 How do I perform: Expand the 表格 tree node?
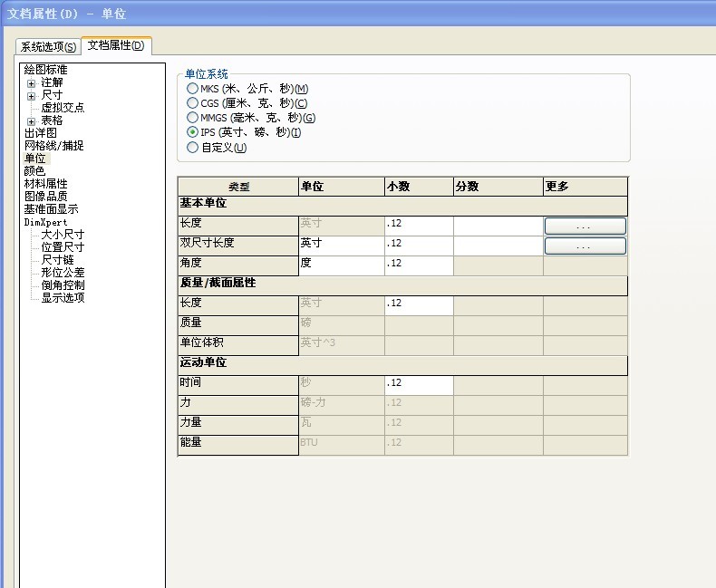[31, 121]
